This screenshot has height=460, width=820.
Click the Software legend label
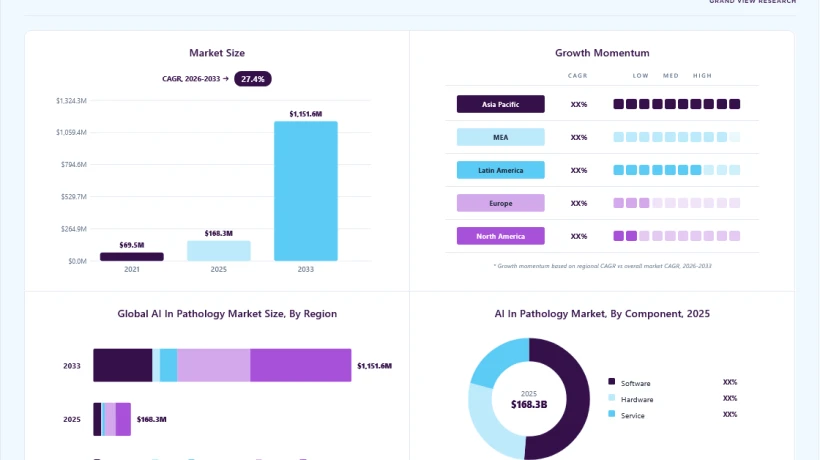coord(635,383)
